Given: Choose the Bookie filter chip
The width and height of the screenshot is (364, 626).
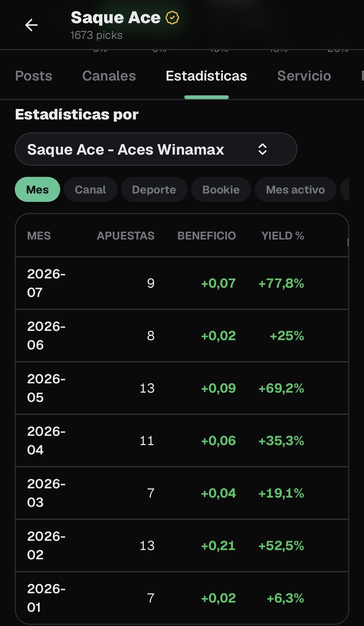Looking at the screenshot, I should point(221,190).
